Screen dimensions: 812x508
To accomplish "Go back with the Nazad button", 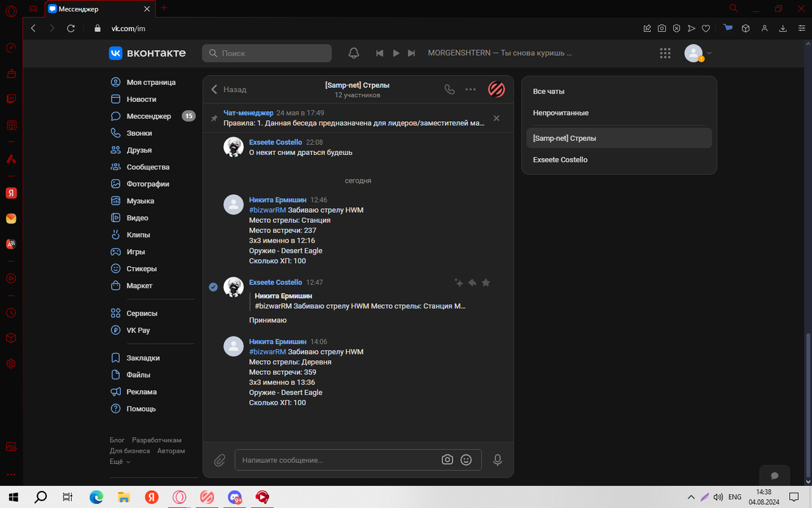I will tap(228, 90).
